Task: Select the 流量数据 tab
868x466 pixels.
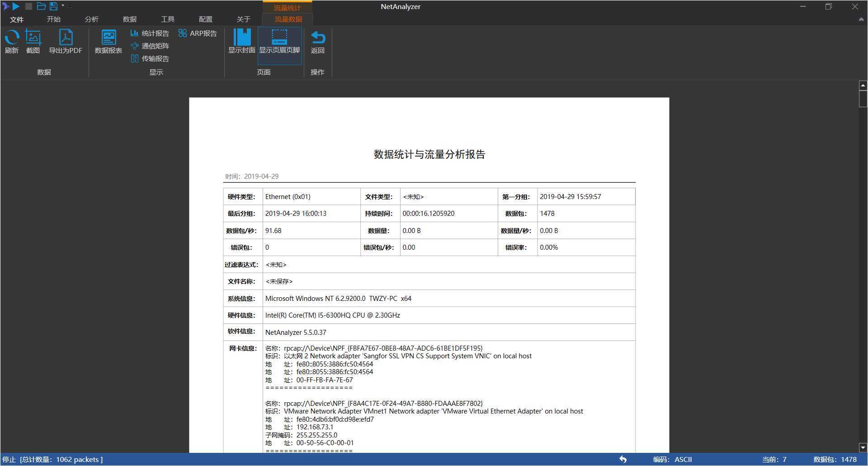Action: tap(288, 19)
